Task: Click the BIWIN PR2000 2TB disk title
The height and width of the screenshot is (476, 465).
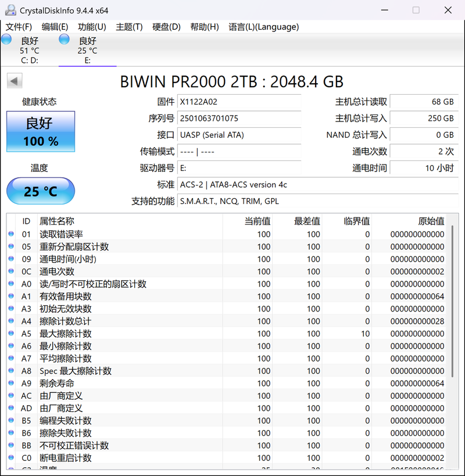Action: pyautogui.click(x=231, y=81)
